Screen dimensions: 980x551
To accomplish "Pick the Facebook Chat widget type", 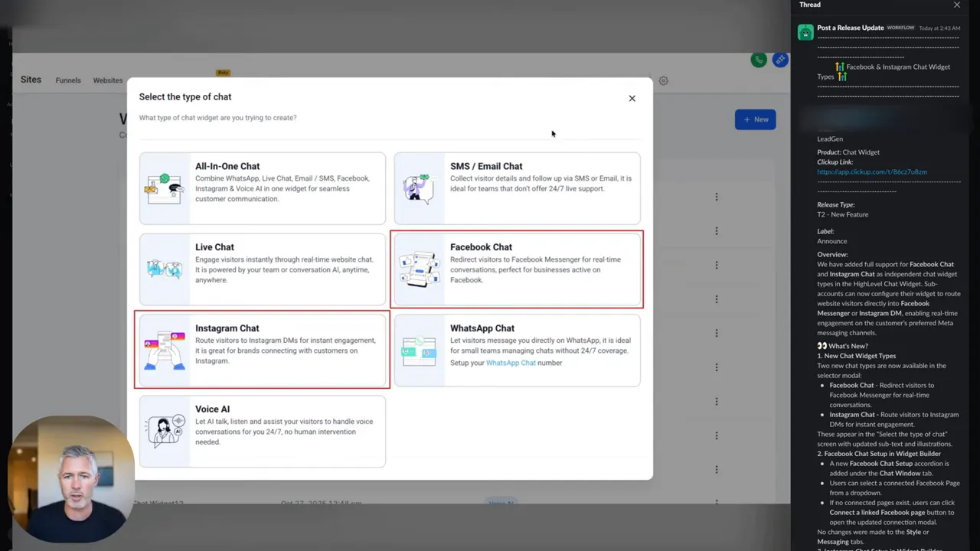I will (x=517, y=269).
